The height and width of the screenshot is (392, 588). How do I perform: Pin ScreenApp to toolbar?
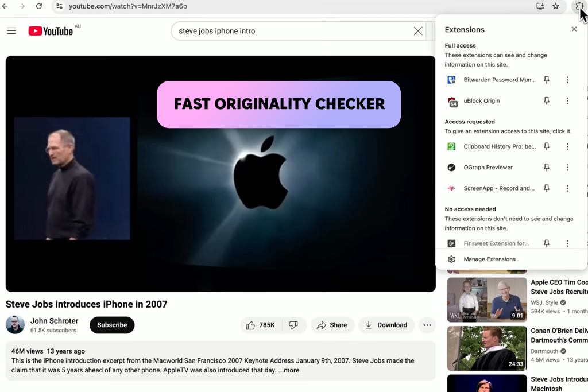coord(547,188)
